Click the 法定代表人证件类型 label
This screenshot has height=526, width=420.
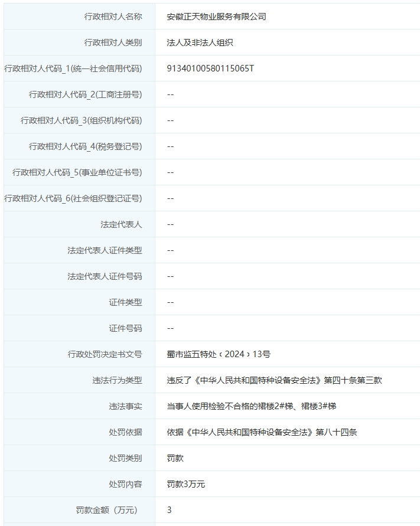(105, 250)
